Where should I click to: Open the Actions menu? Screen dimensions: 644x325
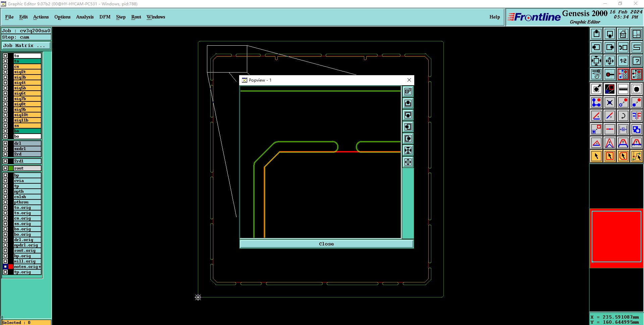(41, 17)
